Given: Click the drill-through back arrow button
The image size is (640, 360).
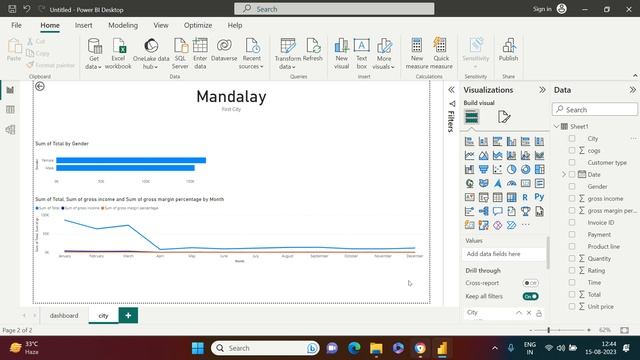Looking at the screenshot, I should 40,86.
